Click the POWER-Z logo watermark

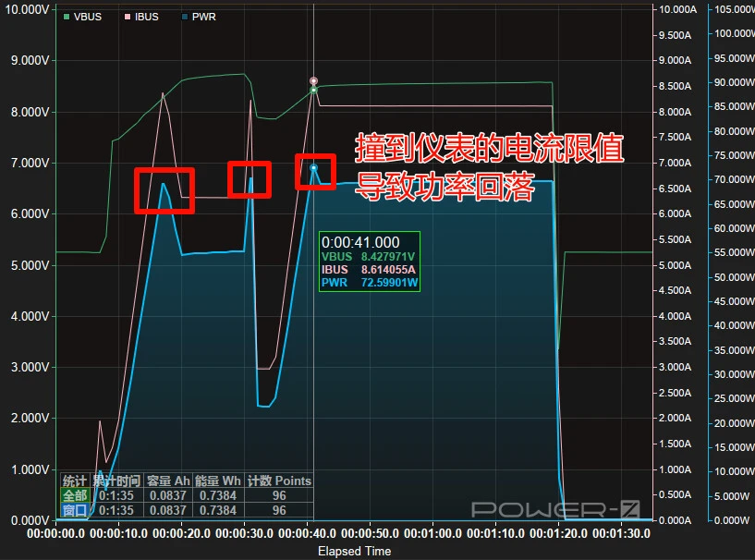555,508
